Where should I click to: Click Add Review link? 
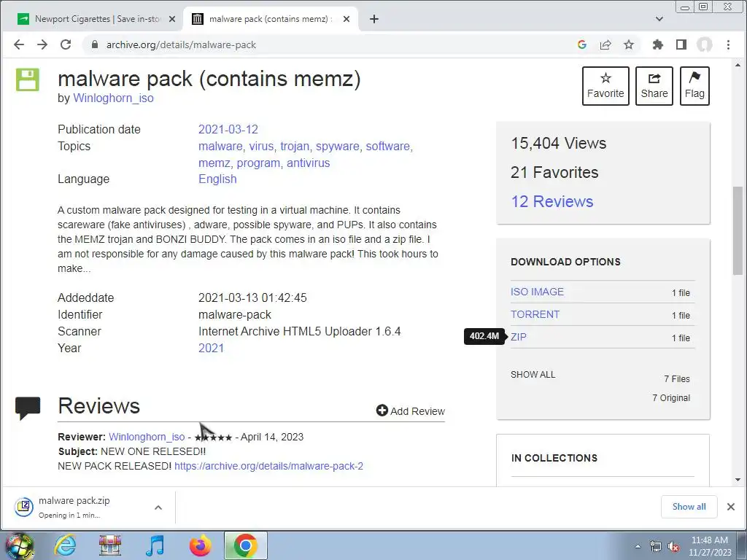[x=417, y=411]
